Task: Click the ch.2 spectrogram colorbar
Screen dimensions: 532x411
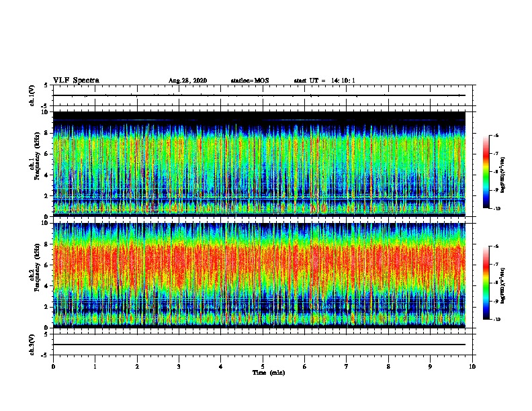Action: coord(486,283)
